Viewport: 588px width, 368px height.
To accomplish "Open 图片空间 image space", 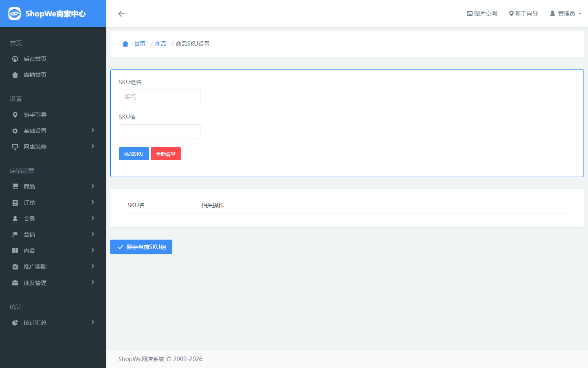I will pos(482,13).
